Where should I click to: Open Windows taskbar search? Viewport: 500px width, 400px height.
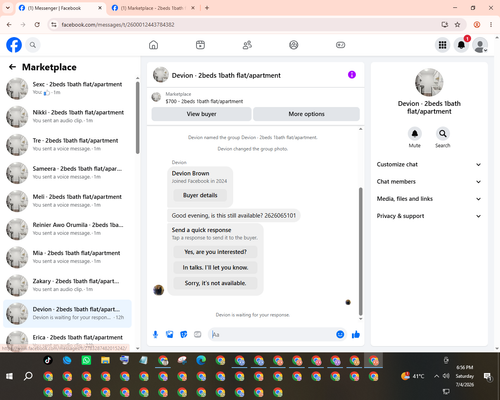28,376
